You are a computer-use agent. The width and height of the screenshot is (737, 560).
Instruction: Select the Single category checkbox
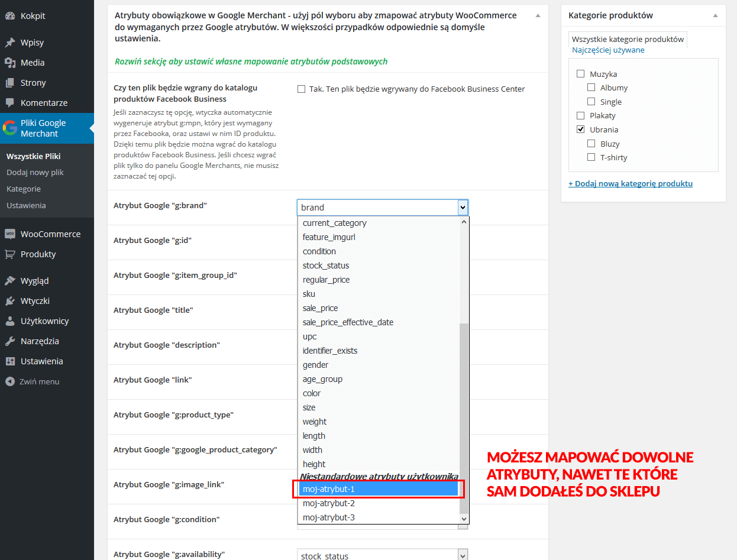coord(591,102)
